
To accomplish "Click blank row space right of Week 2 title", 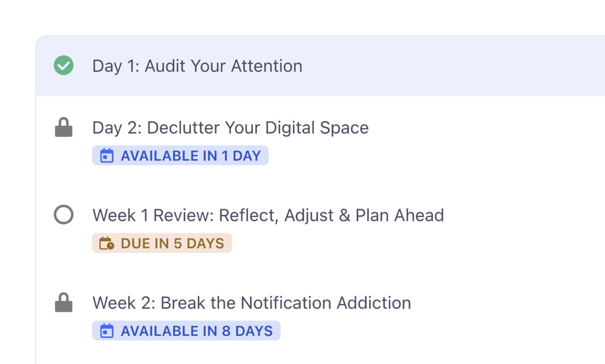I will (x=508, y=302).
